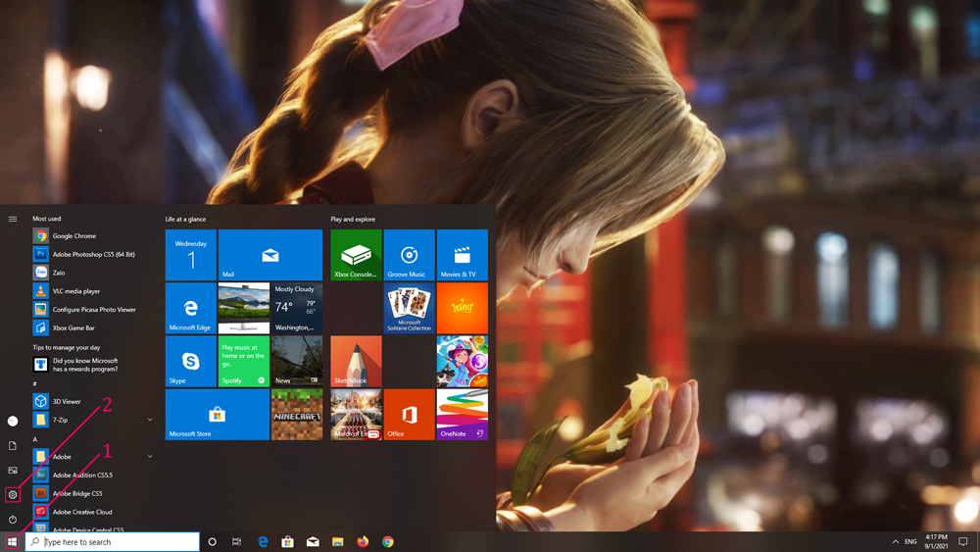This screenshot has width=980, height=552.
Task: Open the Movies & TV tile
Action: click(463, 255)
